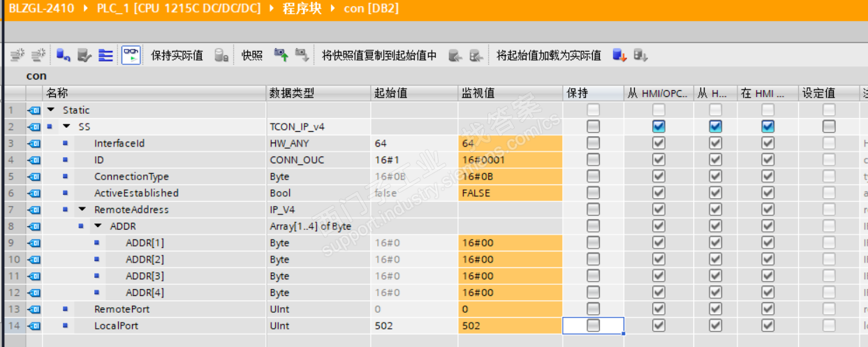868x347 pixels.
Task: Click the start value 502 for LocalPort
Action: [x=415, y=325]
